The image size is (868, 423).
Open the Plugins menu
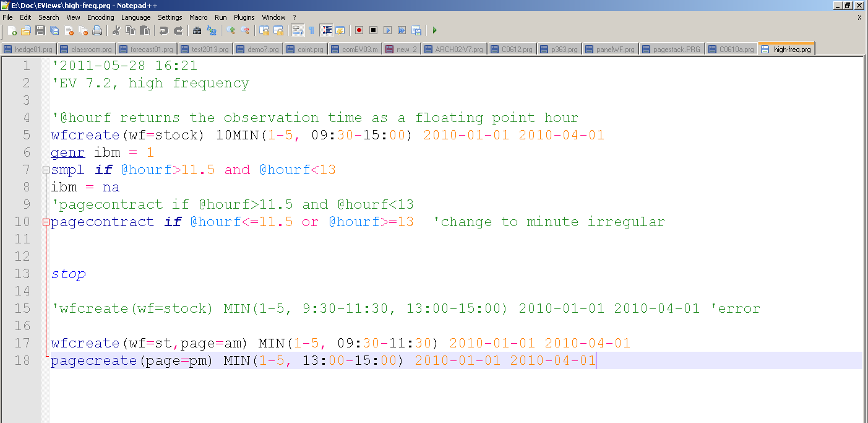244,17
